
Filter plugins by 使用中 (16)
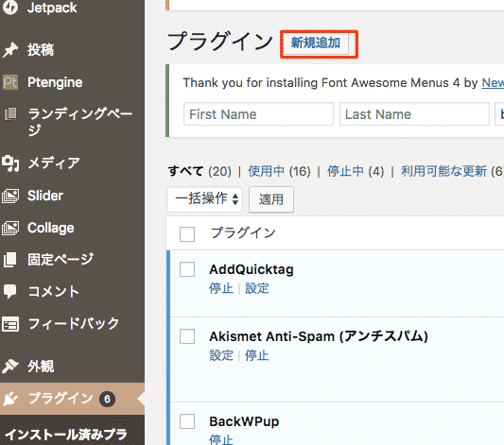point(279,171)
